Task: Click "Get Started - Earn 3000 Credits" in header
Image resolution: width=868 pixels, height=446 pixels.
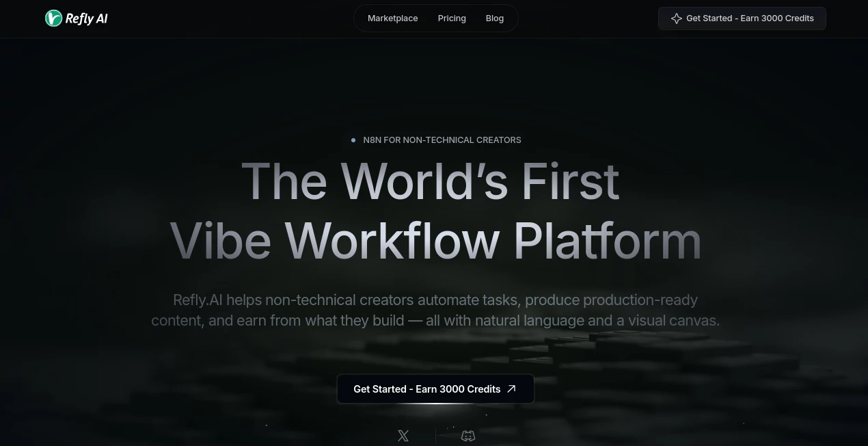Action: tap(742, 18)
